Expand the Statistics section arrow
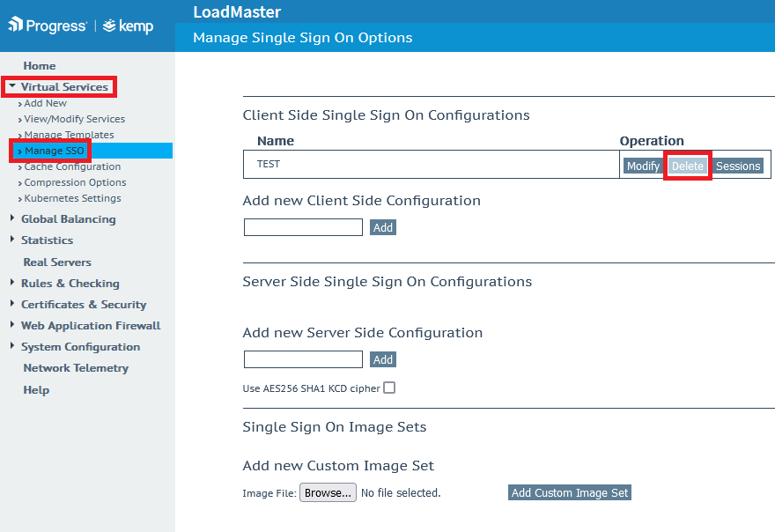The image size is (775, 532). pyautogui.click(x=12, y=240)
